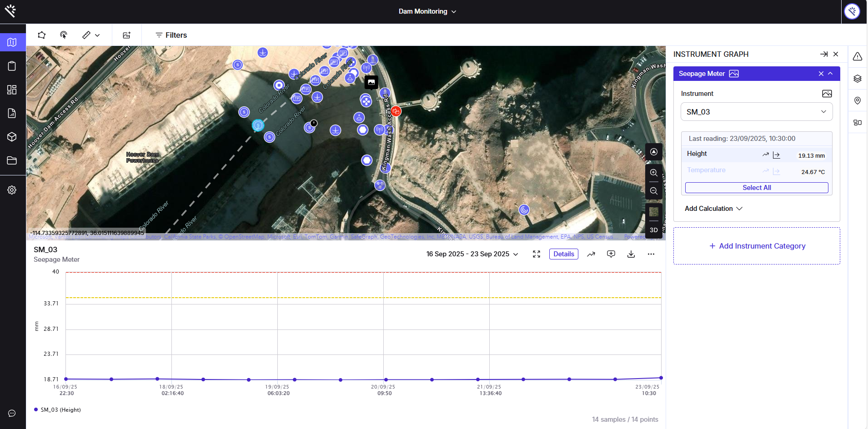Click the Select All button
The width and height of the screenshot is (868, 429).
756,188
